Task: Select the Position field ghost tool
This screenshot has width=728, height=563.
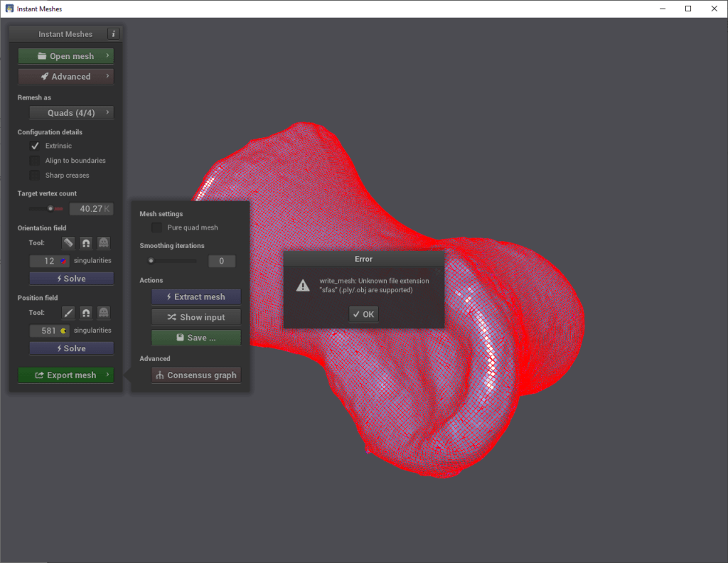Action: 104,313
